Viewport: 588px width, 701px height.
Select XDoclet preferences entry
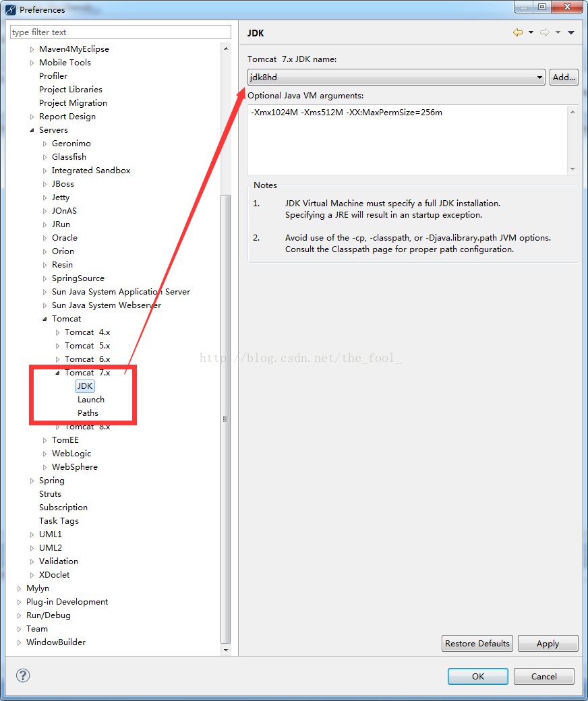[54, 574]
